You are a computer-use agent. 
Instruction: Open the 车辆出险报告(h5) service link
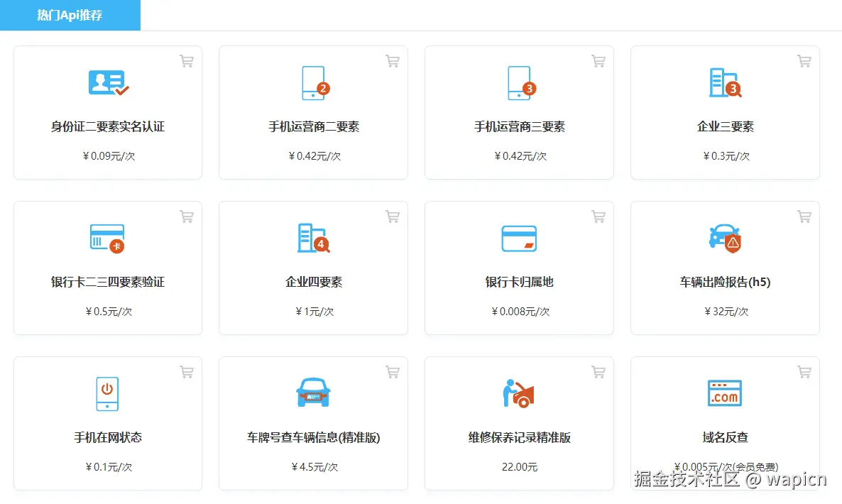point(724,282)
